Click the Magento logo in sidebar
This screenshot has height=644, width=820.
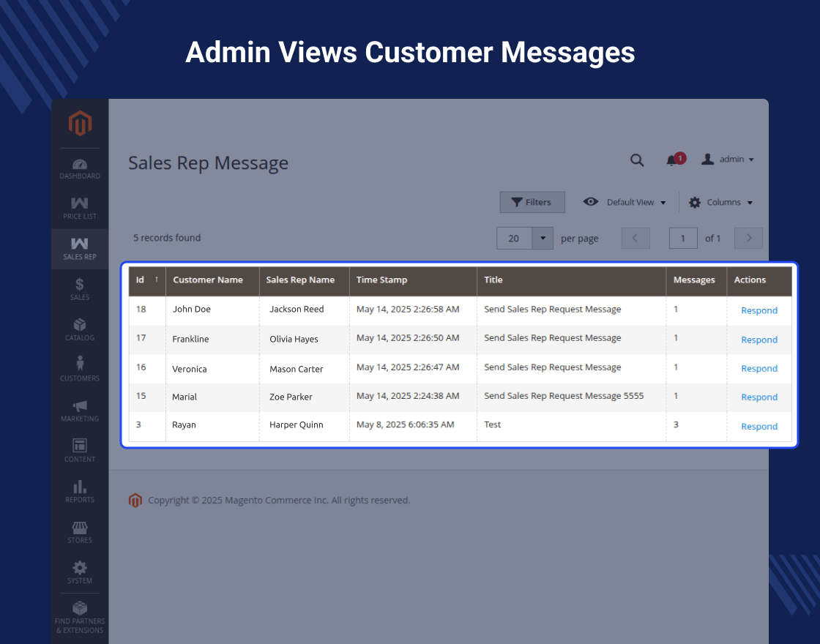(x=80, y=124)
